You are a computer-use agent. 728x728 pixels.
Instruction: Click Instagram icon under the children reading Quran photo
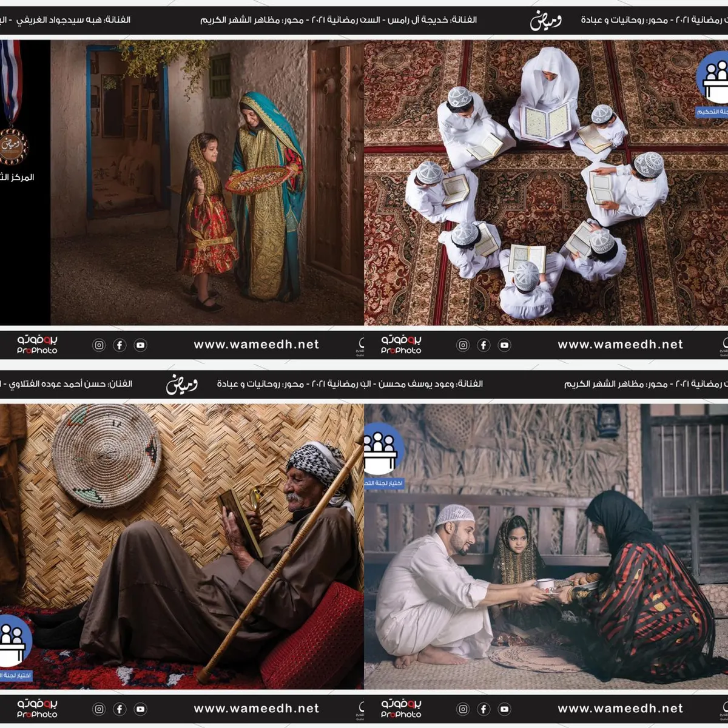463,345
